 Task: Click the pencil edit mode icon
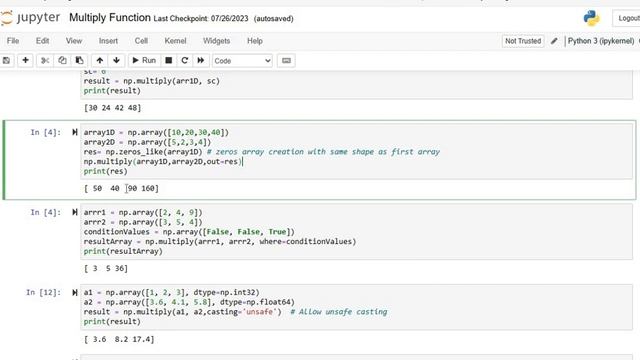554,41
